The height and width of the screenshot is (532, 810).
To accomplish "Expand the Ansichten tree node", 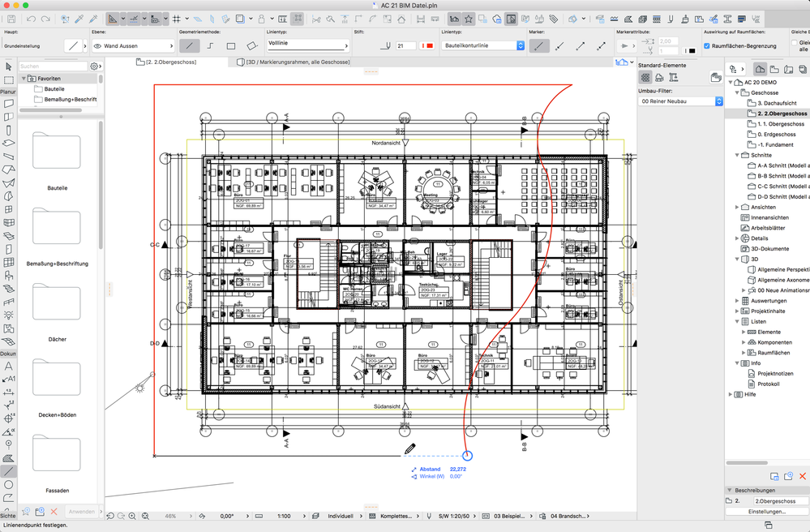I will click(x=737, y=207).
